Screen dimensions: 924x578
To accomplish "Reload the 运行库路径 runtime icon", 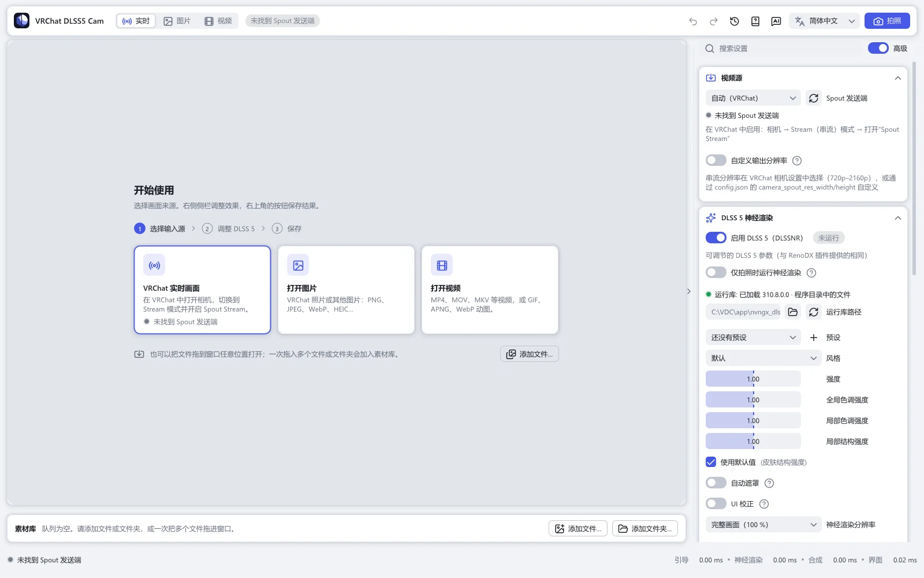I will coord(814,312).
